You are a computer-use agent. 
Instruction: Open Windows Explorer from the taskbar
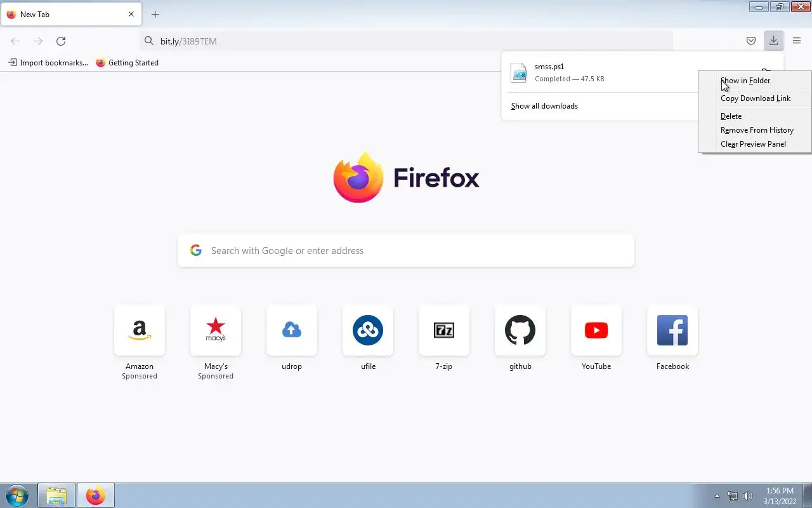[56, 495]
